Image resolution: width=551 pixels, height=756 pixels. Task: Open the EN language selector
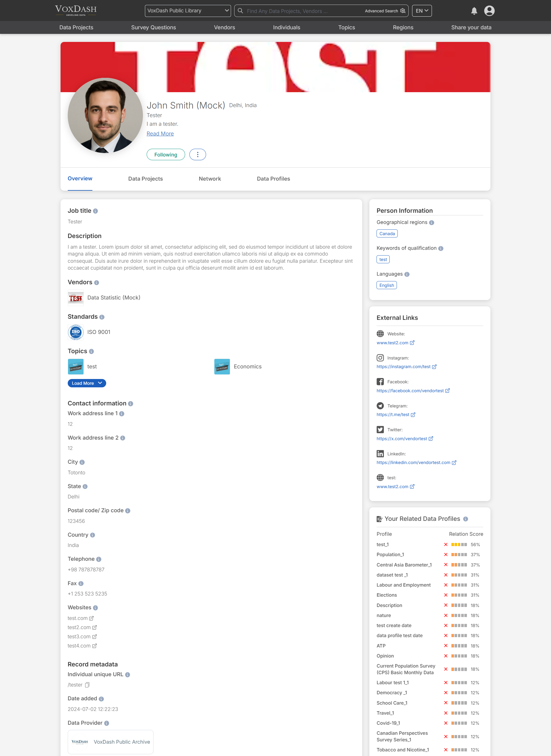(422, 10)
